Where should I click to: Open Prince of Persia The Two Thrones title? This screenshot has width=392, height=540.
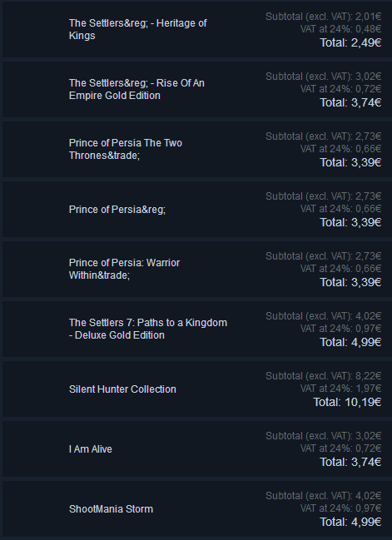pos(126,149)
